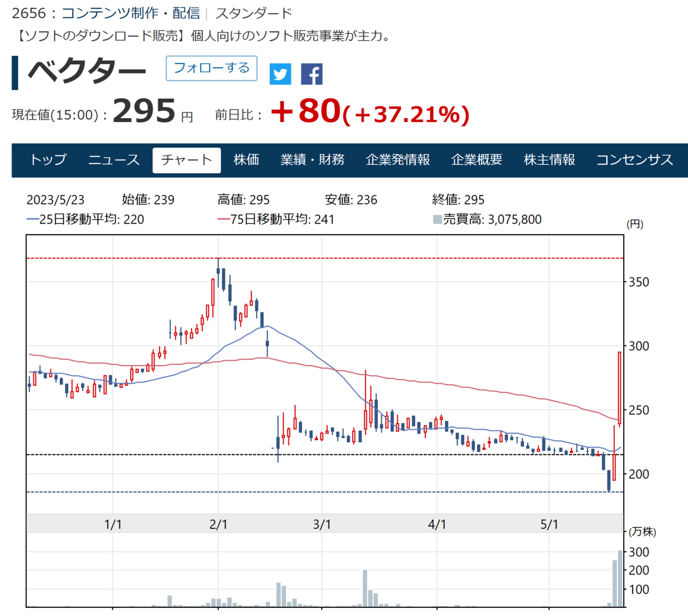Share on Twitter via bird icon
688x616 pixels.
click(280, 74)
